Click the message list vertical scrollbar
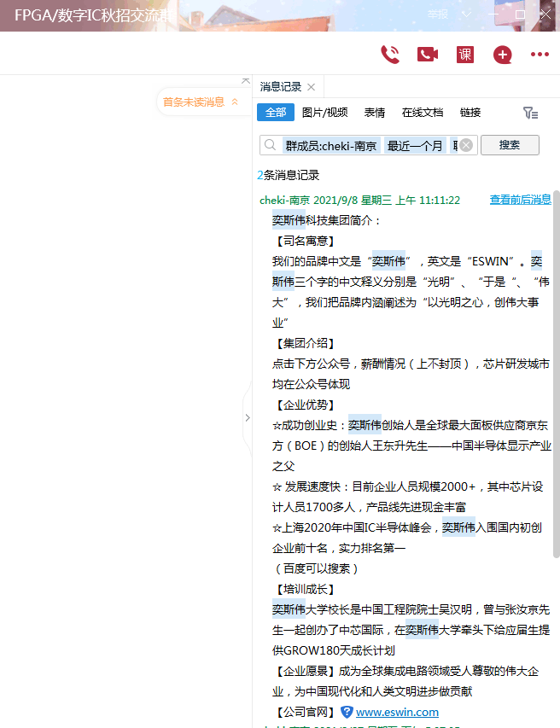This screenshot has width=560, height=728. 556,374
